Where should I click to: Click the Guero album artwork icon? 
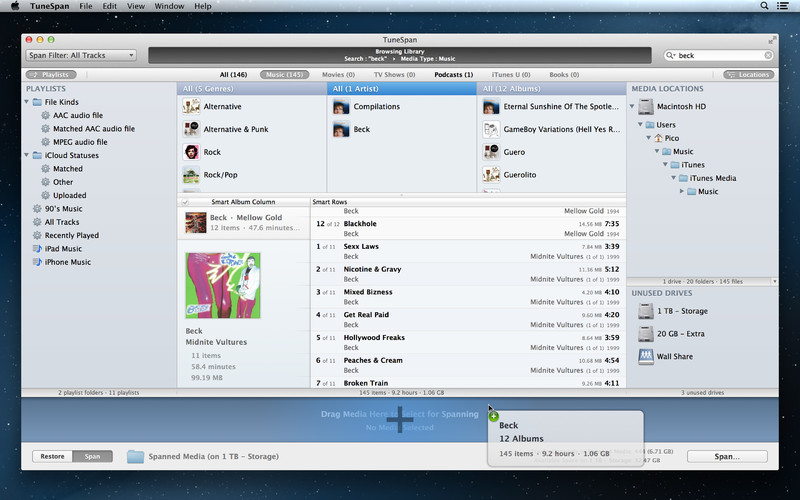pos(491,152)
